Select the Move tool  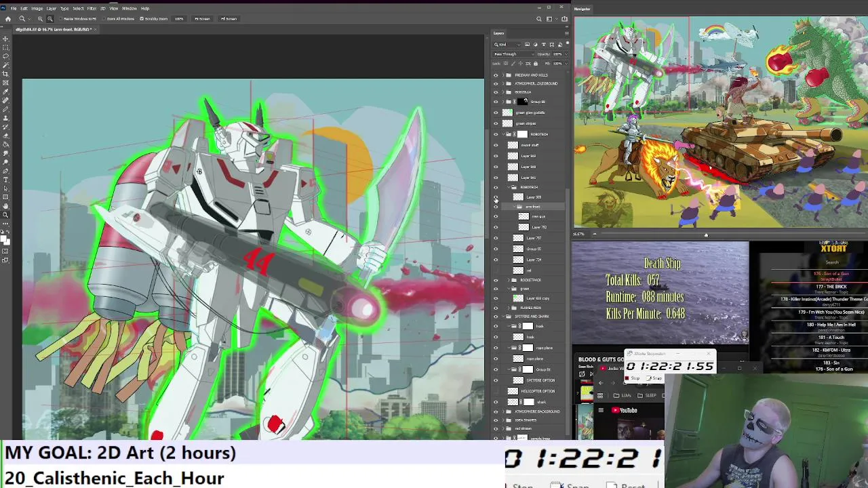(5, 39)
